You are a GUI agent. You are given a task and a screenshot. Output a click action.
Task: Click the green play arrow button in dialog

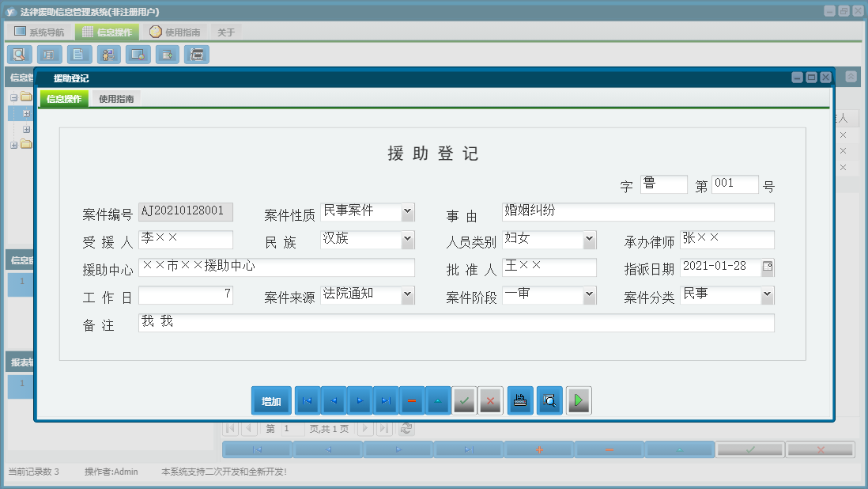[x=579, y=400]
